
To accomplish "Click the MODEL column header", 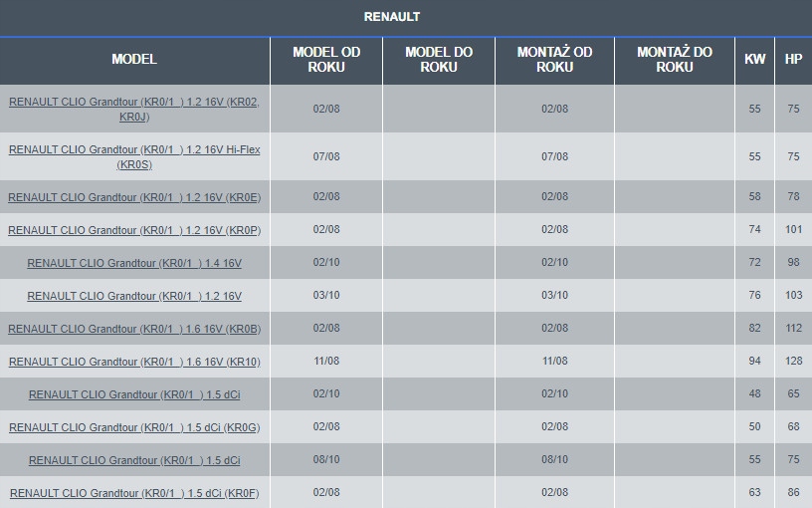I will (134, 59).
